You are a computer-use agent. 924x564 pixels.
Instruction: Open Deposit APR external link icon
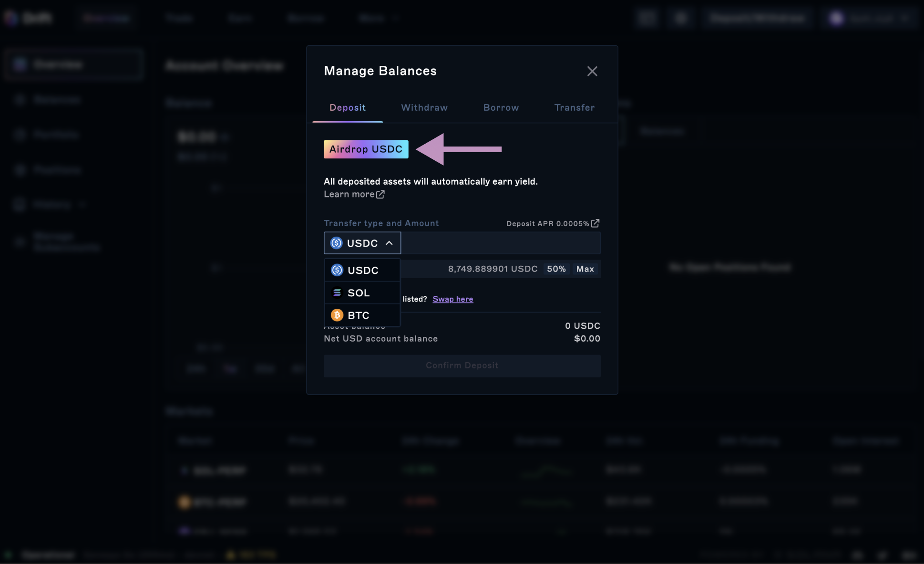(x=595, y=223)
